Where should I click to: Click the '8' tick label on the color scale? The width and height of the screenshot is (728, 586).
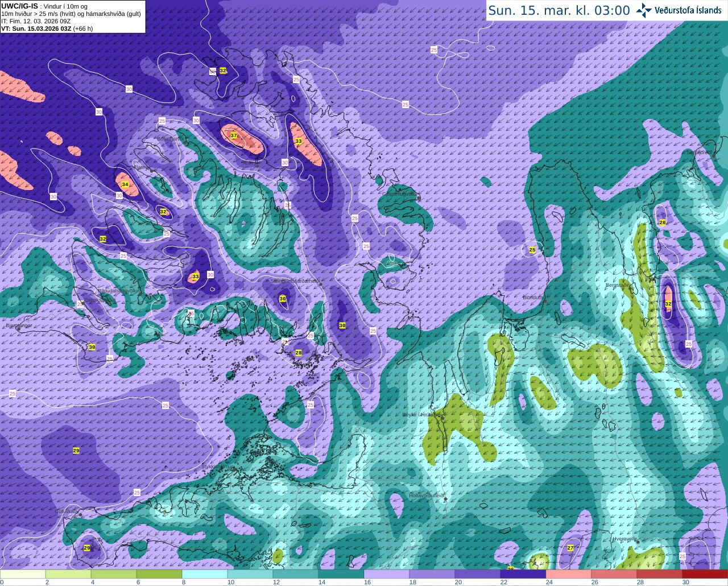coord(184,582)
